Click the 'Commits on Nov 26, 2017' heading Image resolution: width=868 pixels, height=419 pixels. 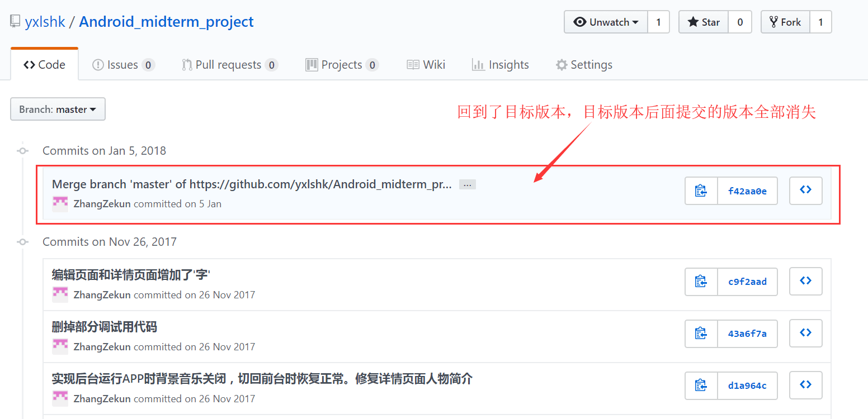[x=110, y=242]
